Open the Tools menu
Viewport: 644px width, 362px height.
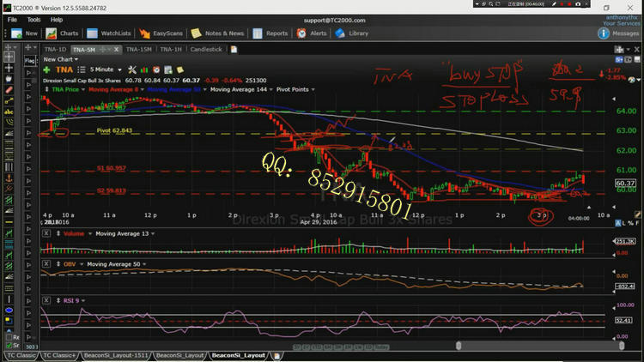pyautogui.click(x=33, y=19)
